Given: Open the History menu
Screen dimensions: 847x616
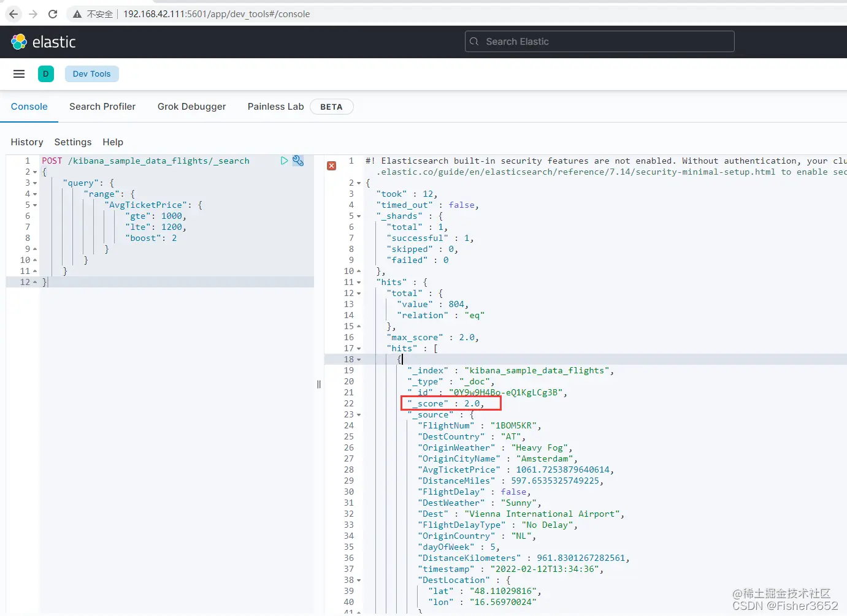Looking at the screenshot, I should 27,142.
